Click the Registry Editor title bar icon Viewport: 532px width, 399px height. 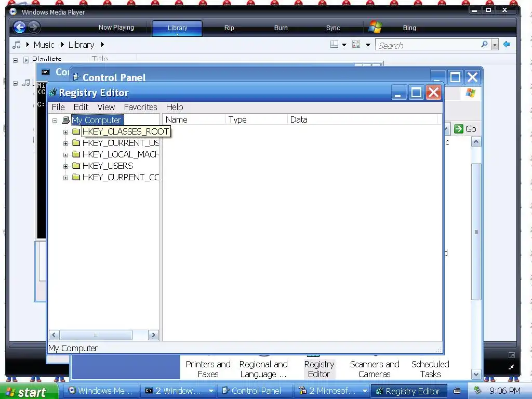(52, 92)
